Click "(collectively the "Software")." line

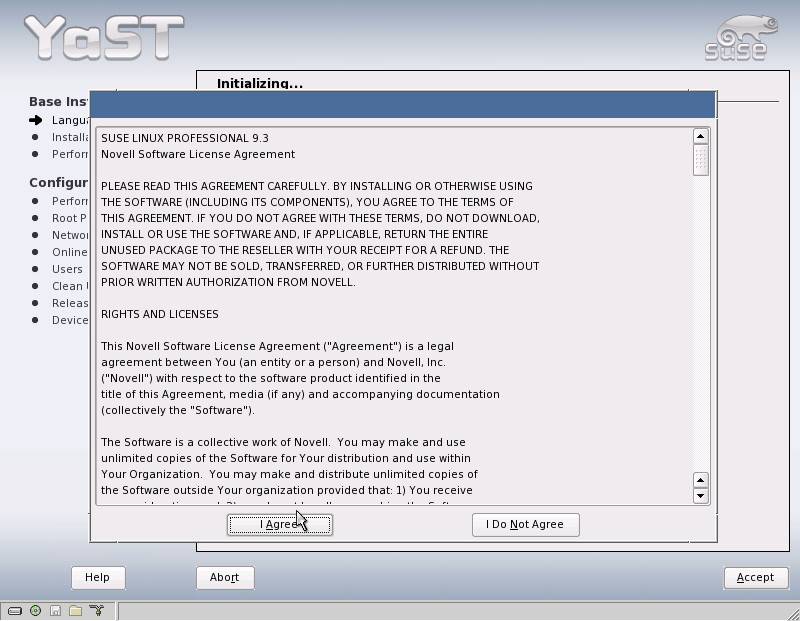click(x=178, y=410)
